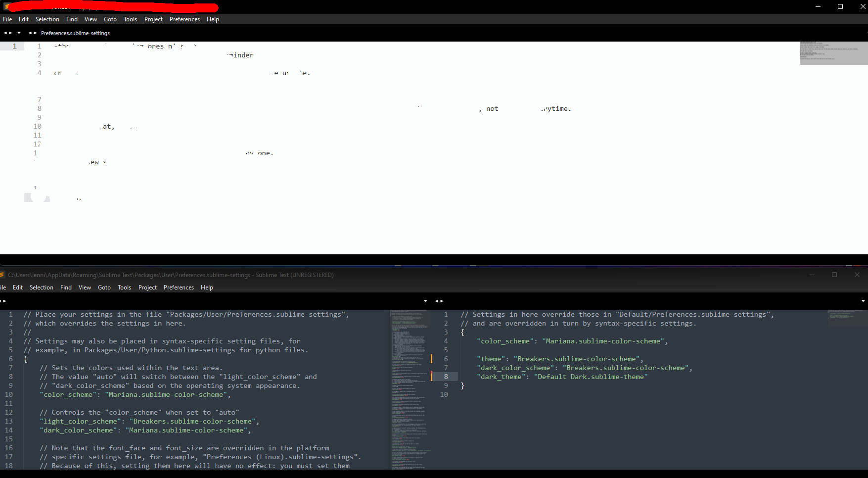The image size is (868, 478).
Task: Open Project menu in the lower window
Action: 147,287
